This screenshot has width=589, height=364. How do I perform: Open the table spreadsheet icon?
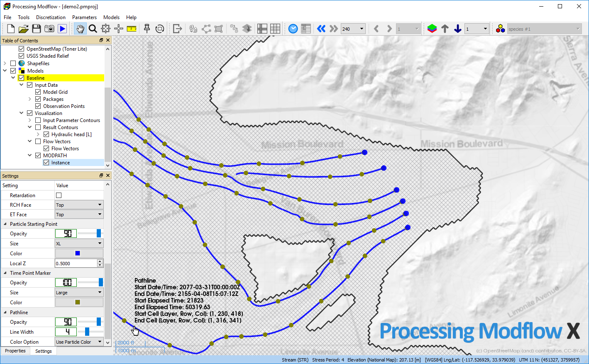[306, 29]
